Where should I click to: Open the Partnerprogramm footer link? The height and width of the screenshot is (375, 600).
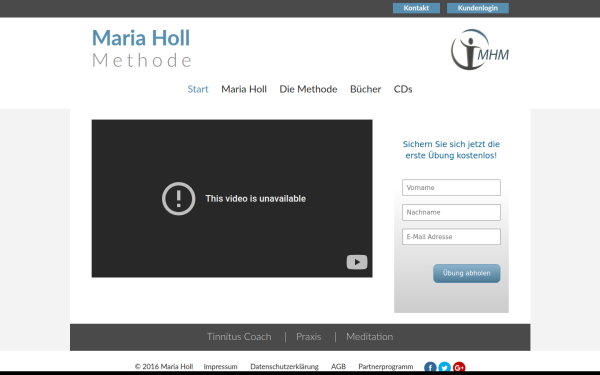tap(386, 367)
